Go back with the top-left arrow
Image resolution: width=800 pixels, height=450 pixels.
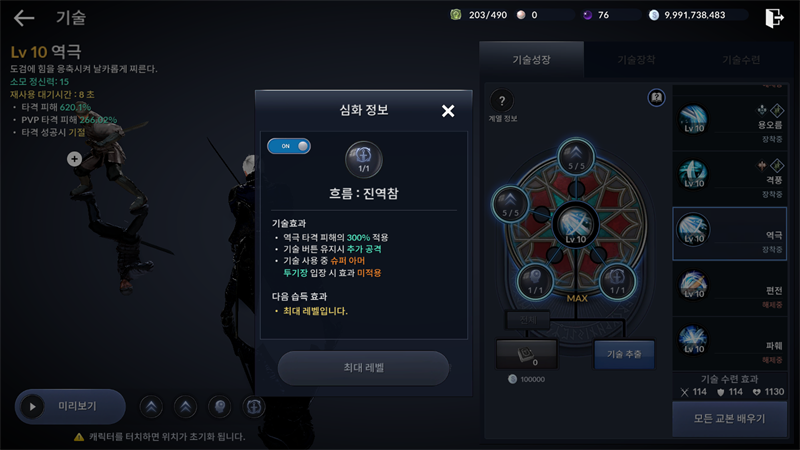pyautogui.click(x=24, y=18)
